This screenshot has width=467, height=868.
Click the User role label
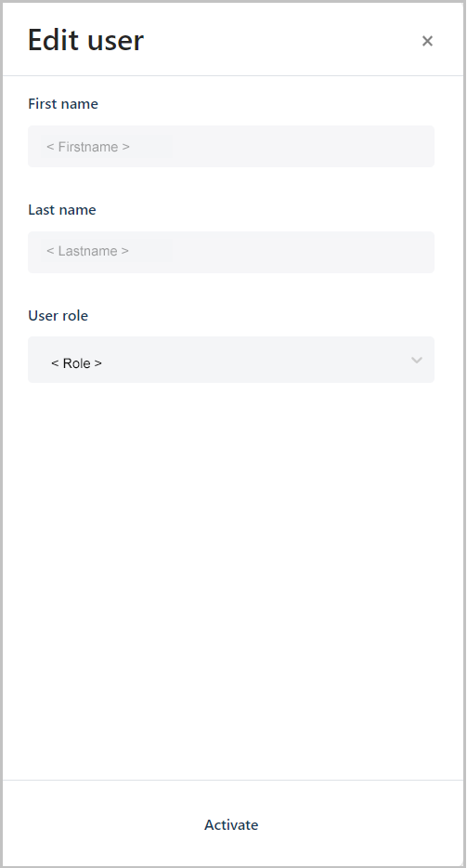click(58, 315)
